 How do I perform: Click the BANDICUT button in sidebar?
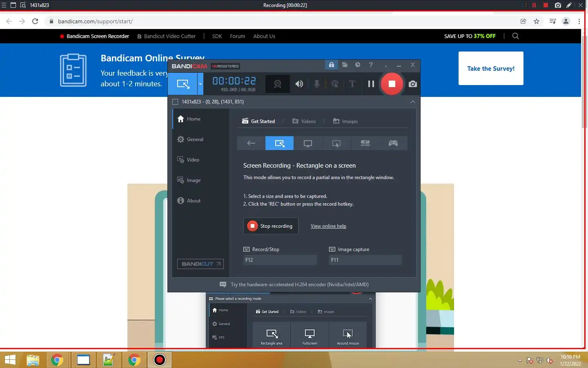click(x=200, y=264)
